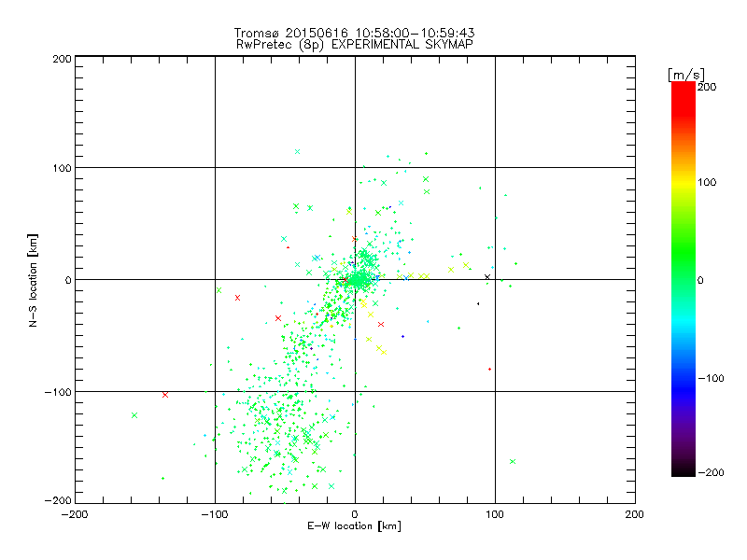Image resolution: width=747 pixels, height=560 pixels.
Task: Click the isolated green X in lower-right of plot
Action: [513, 461]
